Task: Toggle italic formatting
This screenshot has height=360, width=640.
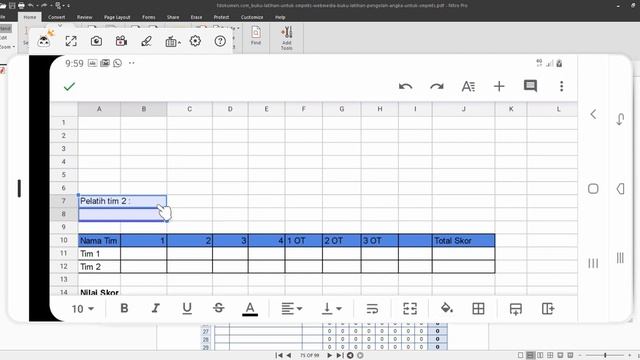Action: click(156, 308)
